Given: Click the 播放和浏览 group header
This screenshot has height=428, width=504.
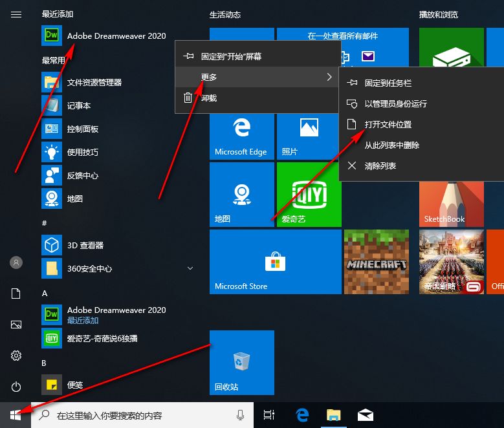Looking at the screenshot, I should [x=439, y=14].
